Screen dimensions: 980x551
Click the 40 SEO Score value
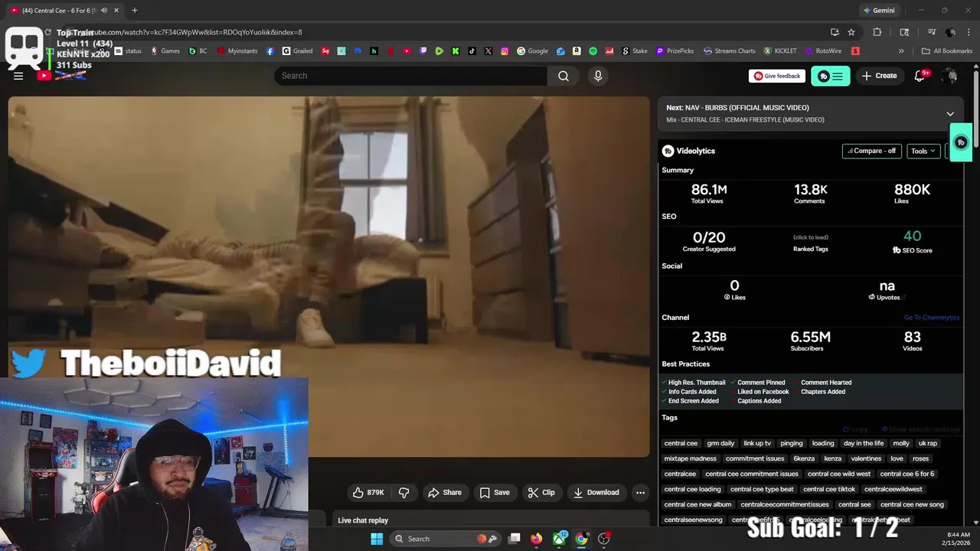pyautogui.click(x=912, y=236)
